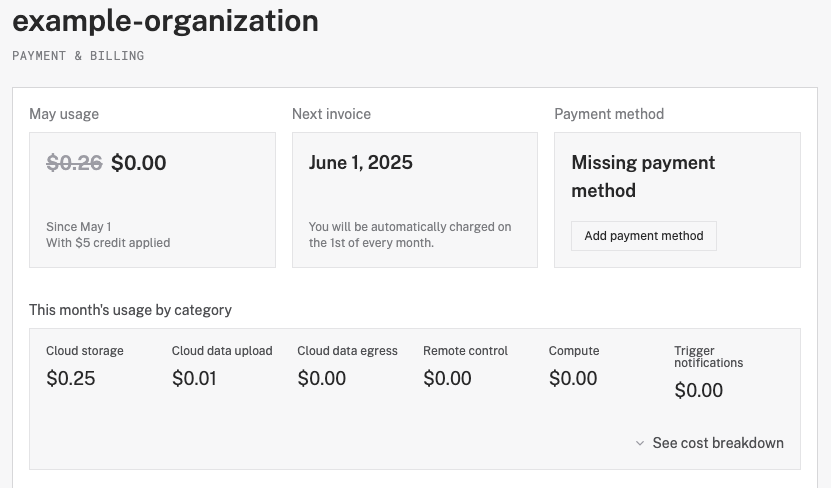Click the $0.25 Cloud storage cost
The height and width of the screenshot is (488, 831).
[71, 379]
